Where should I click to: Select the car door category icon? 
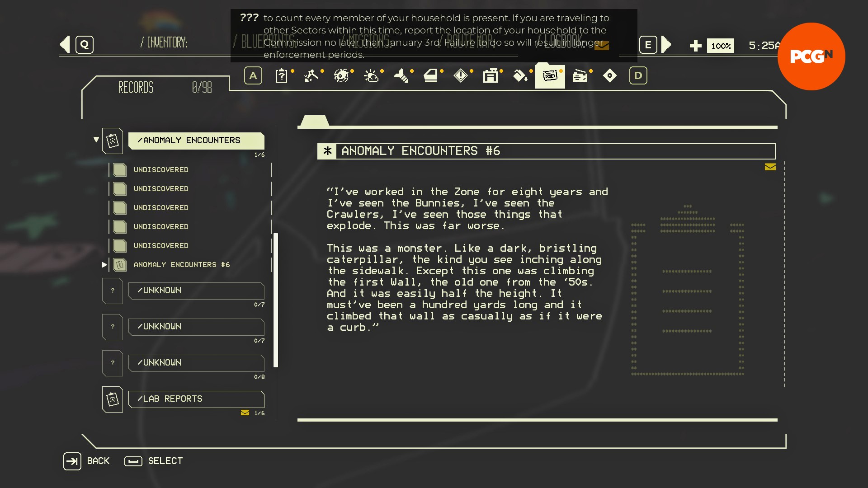(431, 75)
